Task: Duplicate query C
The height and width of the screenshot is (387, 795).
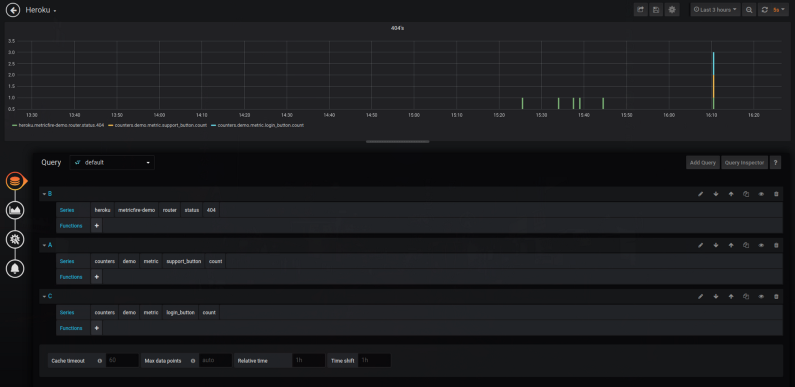Action: click(746, 296)
